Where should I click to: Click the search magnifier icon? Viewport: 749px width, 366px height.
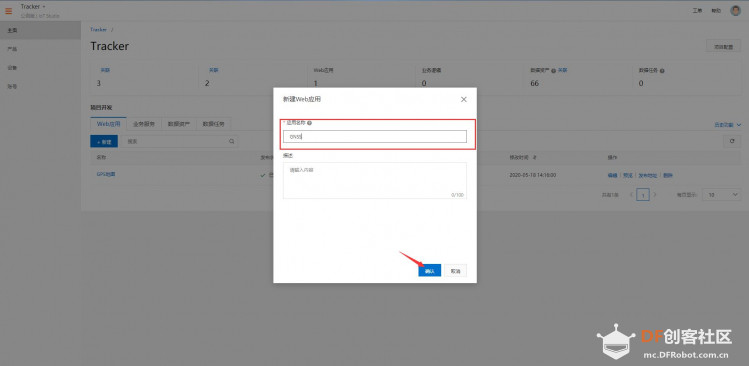232,141
